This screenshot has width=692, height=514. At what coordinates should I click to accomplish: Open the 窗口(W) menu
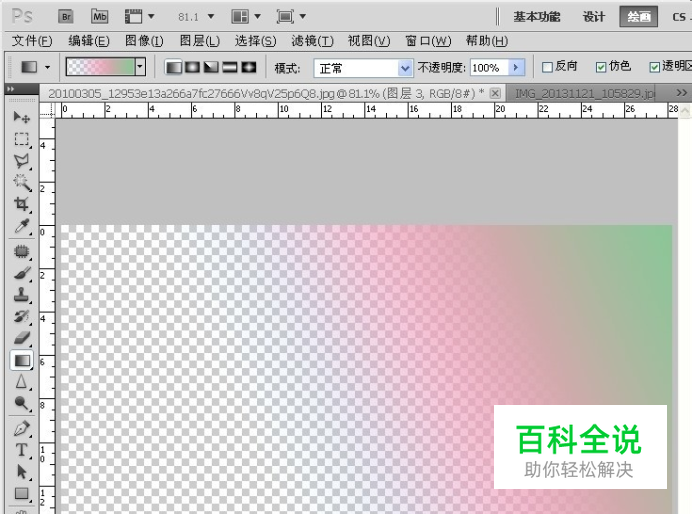pyautogui.click(x=428, y=41)
